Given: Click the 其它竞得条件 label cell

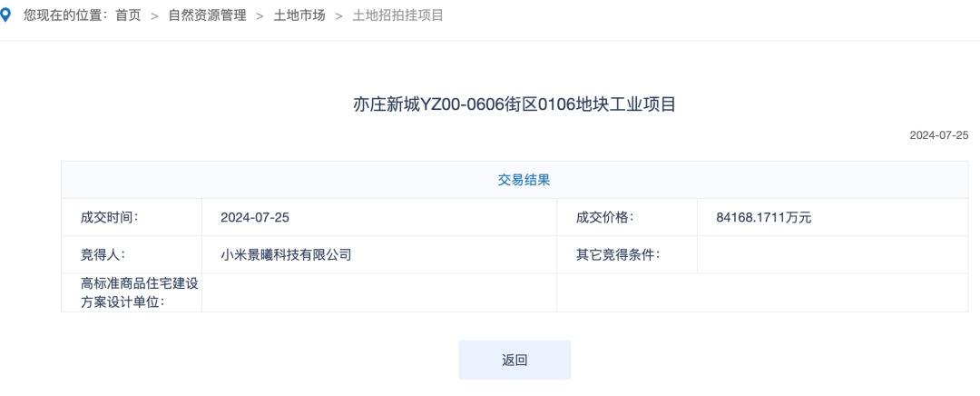Looking at the screenshot, I should (618, 254).
